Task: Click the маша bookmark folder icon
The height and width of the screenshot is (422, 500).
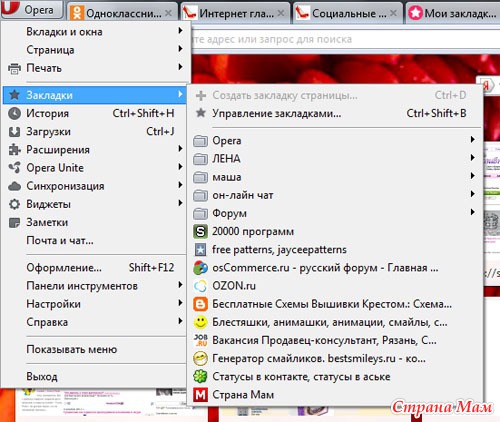Action: (x=200, y=177)
